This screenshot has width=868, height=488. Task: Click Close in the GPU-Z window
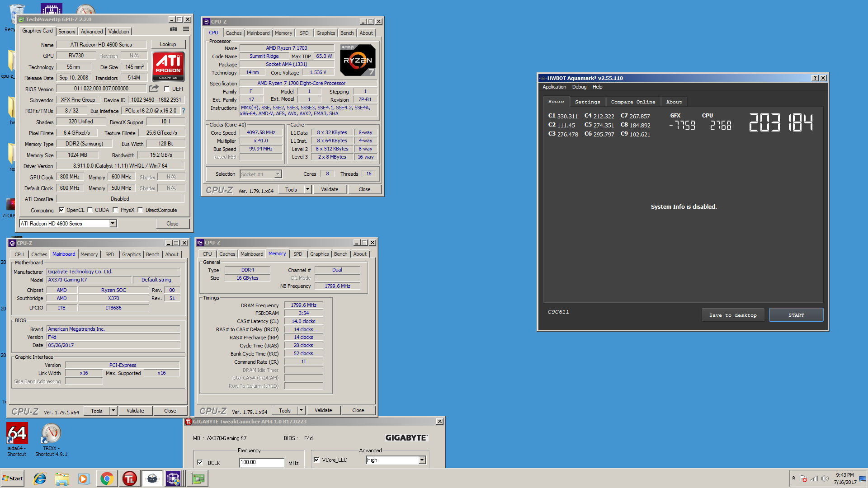pos(172,224)
